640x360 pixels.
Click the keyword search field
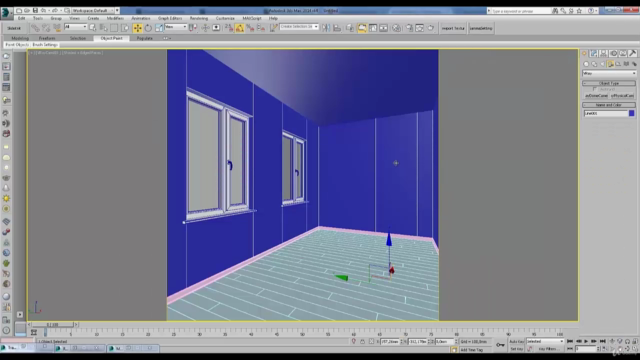[520, 11]
